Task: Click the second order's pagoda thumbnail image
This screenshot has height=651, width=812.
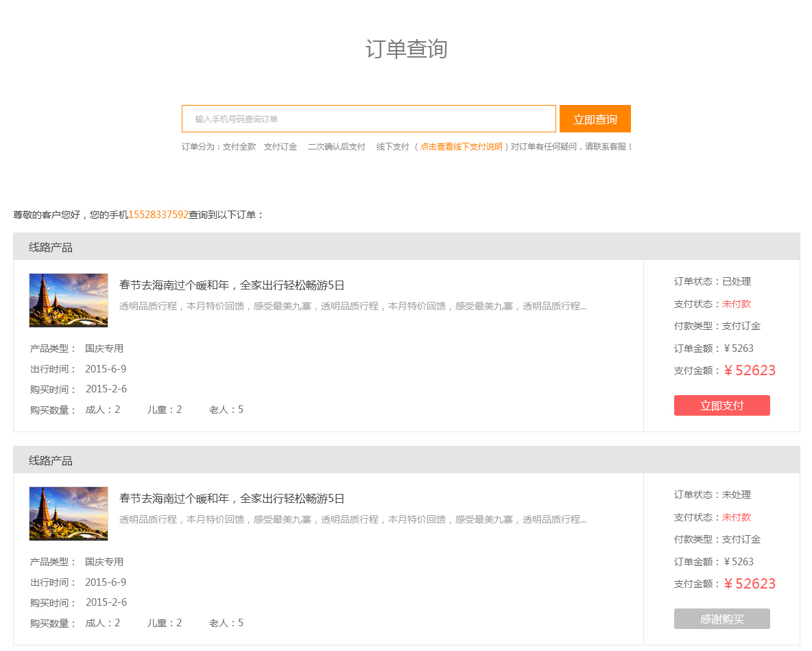Action: (69, 513)
